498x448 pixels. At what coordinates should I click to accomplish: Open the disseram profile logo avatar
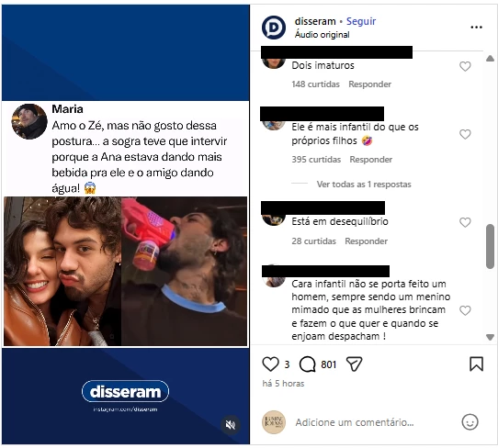click(274, 28)
